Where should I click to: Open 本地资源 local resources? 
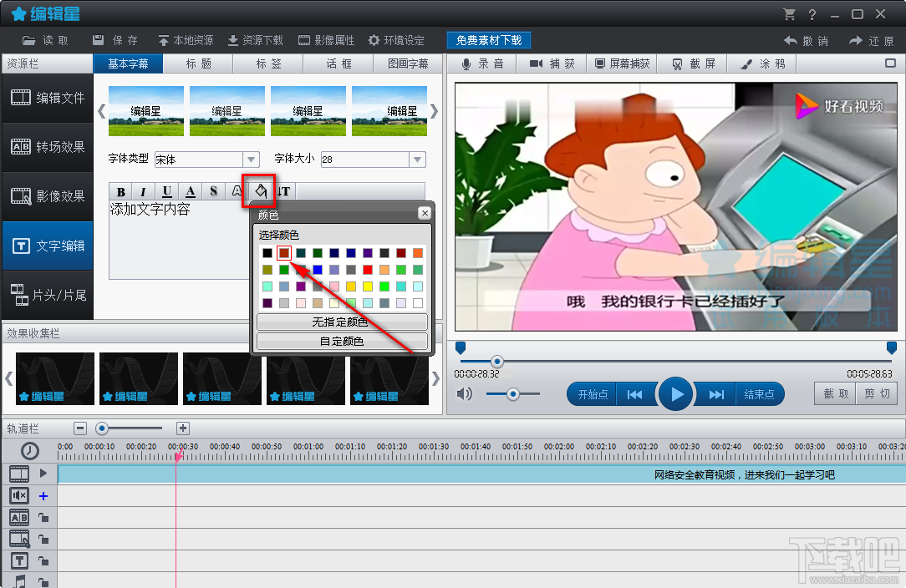point(186,40)
